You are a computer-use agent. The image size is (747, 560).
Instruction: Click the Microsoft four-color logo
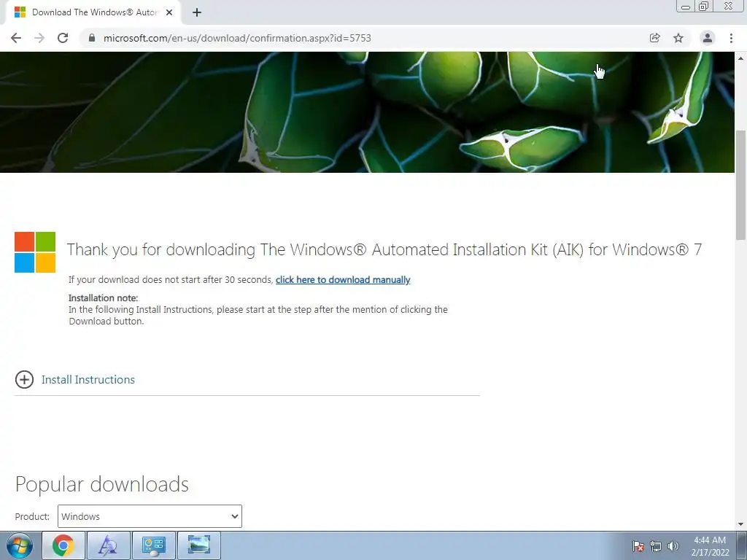(35, 252)
